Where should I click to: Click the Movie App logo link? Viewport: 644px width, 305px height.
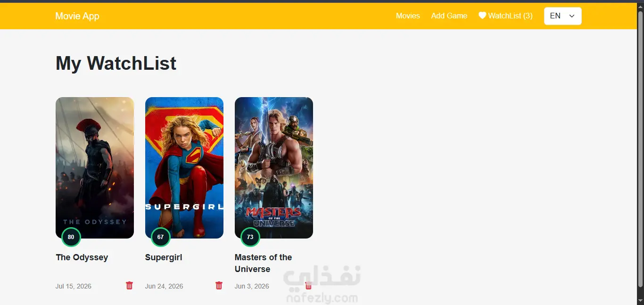(x=77, y=16)
